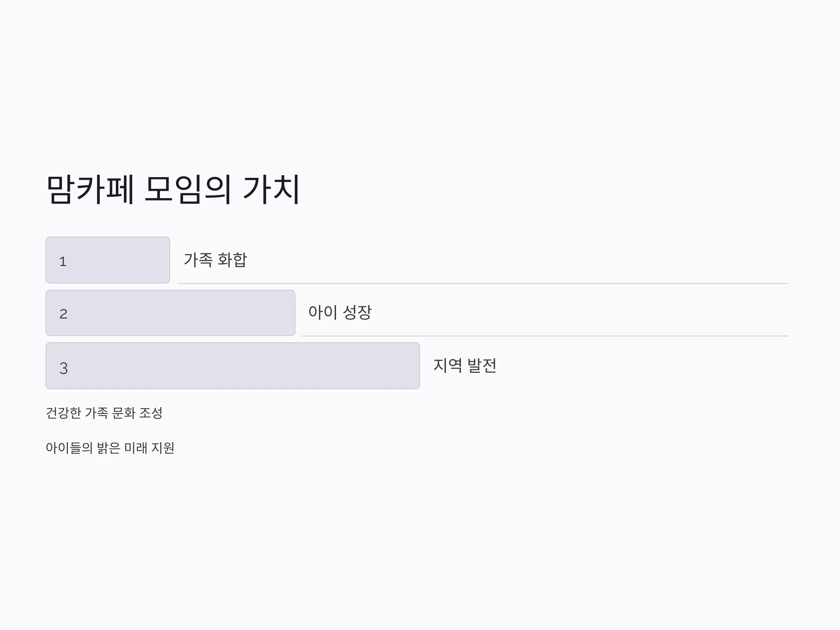
Task: Select the gray bar numbered 1
Action: [x=108, y=260]
